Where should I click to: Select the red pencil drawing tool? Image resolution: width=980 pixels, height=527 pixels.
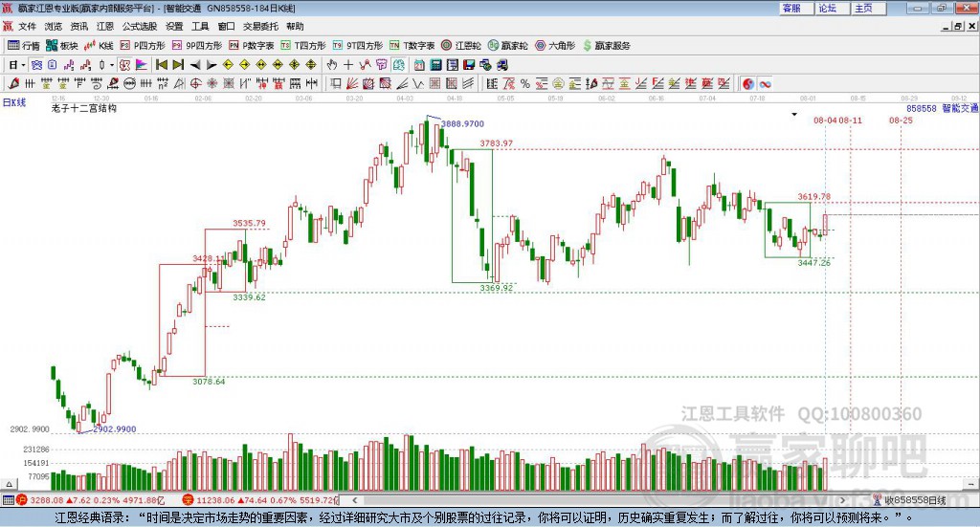(x=13, y=83)
